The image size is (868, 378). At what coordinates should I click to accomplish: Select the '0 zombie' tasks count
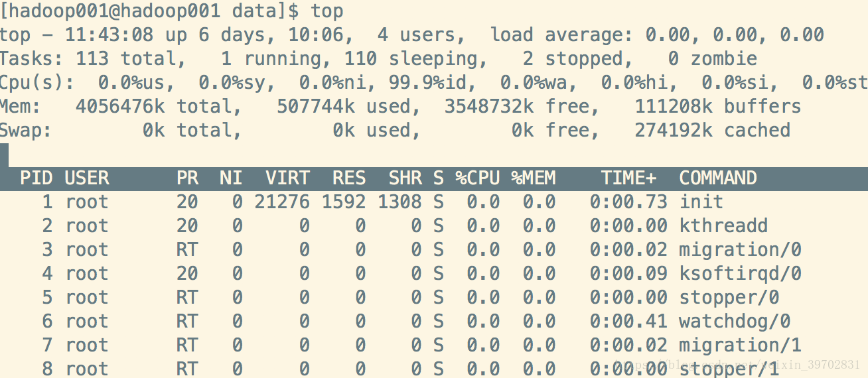point(713,58)
